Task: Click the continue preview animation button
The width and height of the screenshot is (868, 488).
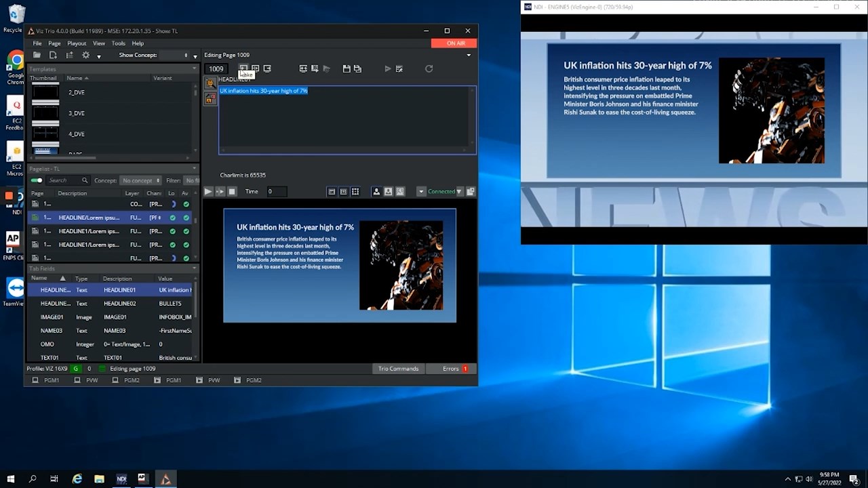Action: (x=220, y=192)
